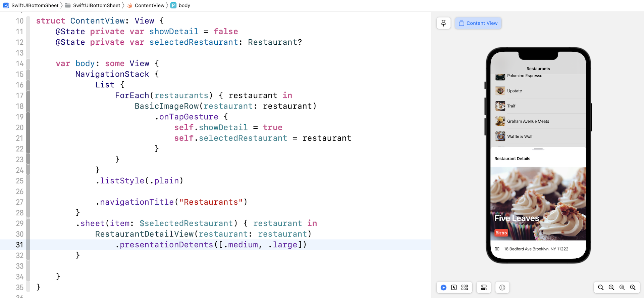Zoom the canvas to fit
The image size is (644, 298).
tap(622, 288)
